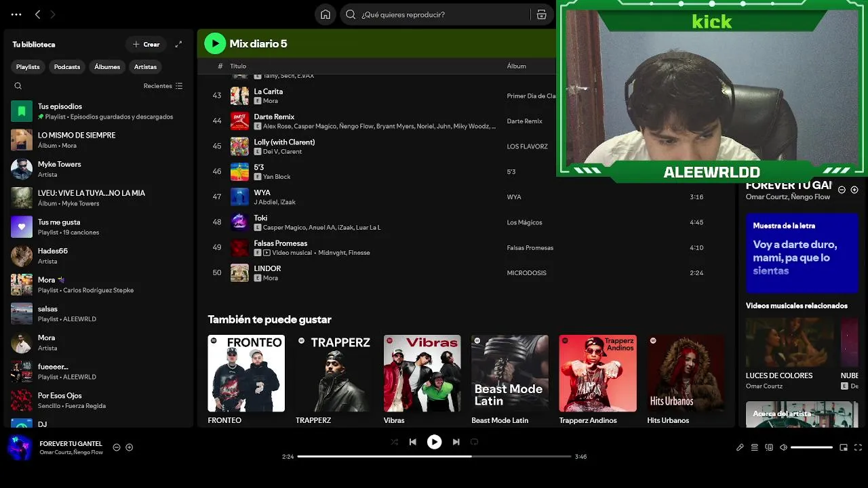The image size is (868, 488).
Task: Click Lolly (with Clarent) track title
Action: 284,142
